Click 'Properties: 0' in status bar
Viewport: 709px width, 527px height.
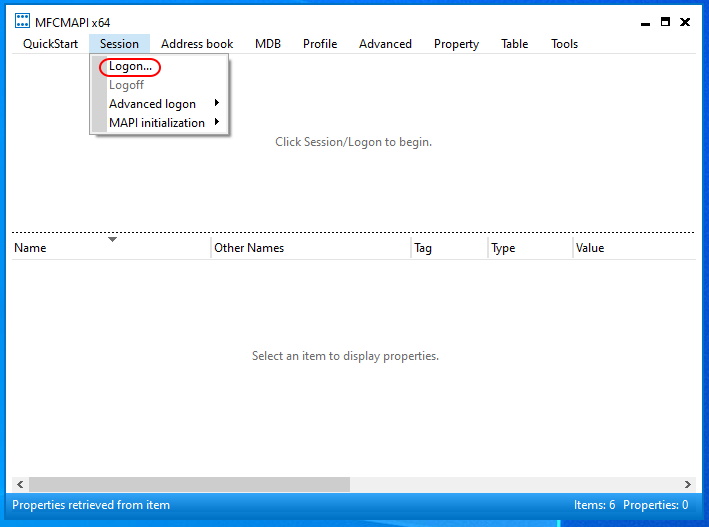[x=656, y=505]
